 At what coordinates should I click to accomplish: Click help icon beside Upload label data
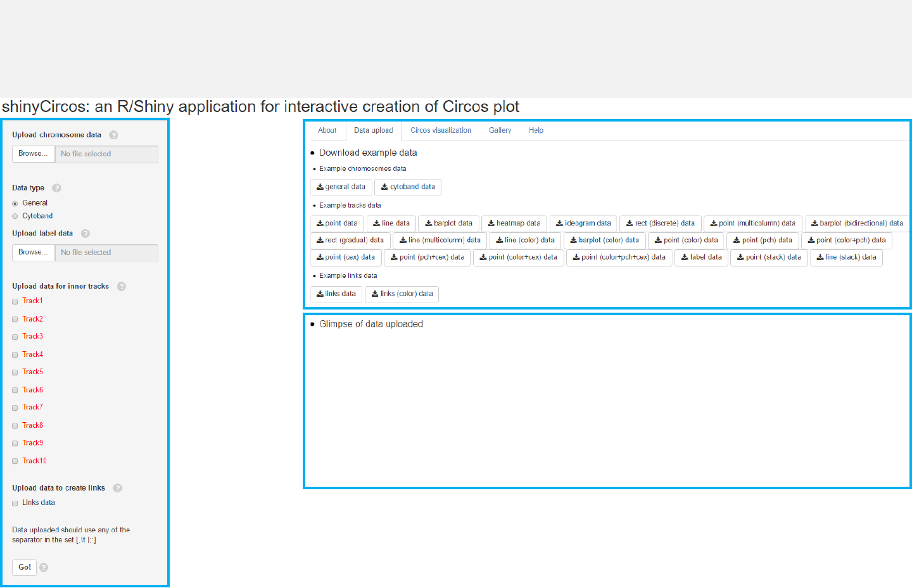85,234
